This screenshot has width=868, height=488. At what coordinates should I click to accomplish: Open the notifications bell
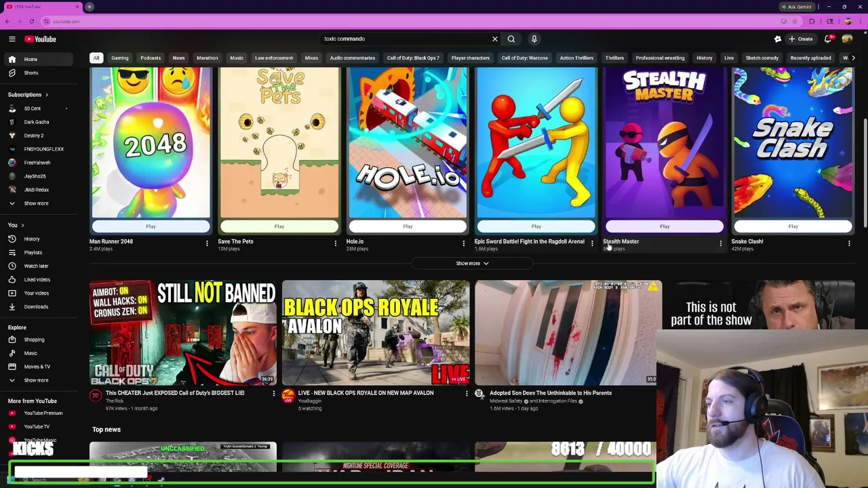tap(828, 39)
